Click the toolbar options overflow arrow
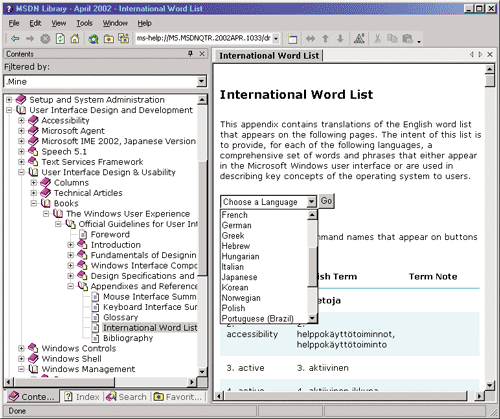The width and height of the screenshot is (500, 419). (x=419, y=41)
